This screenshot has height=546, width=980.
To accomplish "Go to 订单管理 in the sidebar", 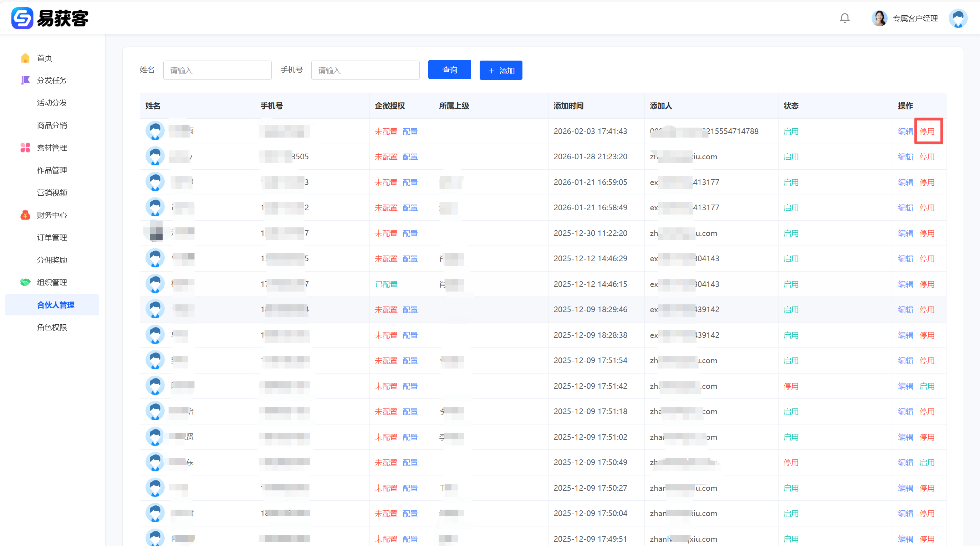I will click(52, 238).
